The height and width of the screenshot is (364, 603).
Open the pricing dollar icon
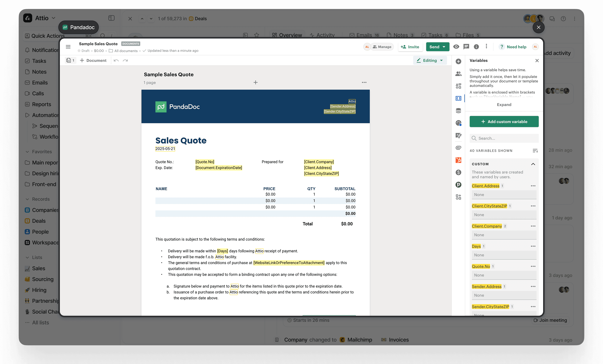coord(458,172)
